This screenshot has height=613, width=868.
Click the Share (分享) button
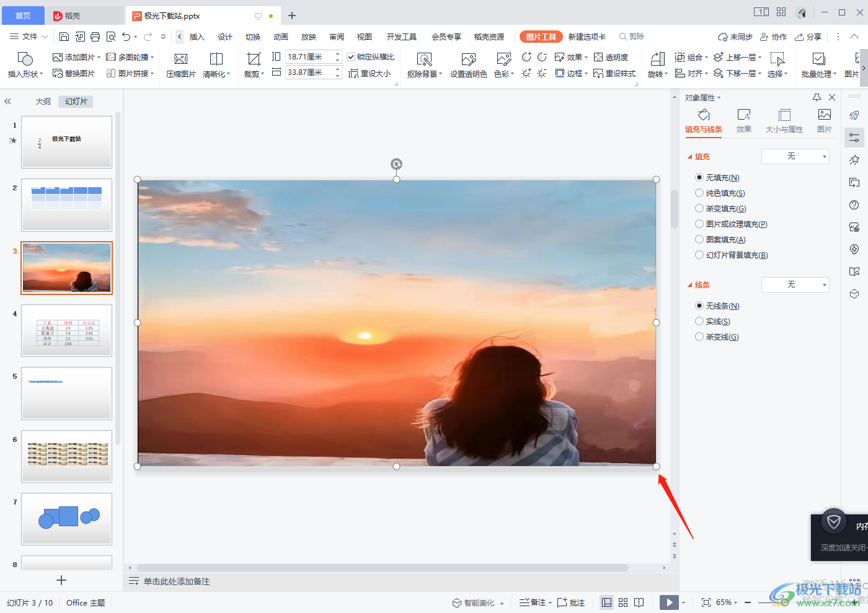(808, 37)
